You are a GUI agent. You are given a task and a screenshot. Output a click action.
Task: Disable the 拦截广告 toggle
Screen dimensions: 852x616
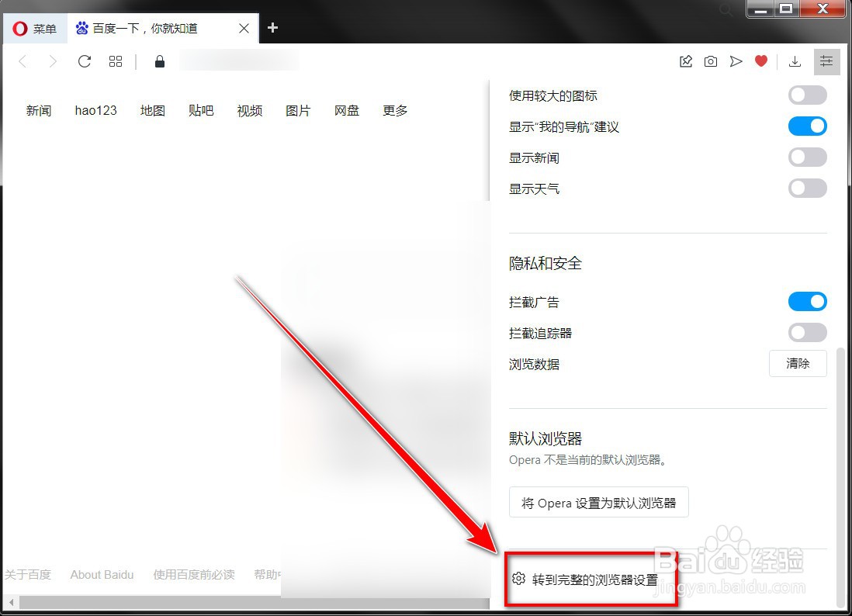(x=808, y=302)
